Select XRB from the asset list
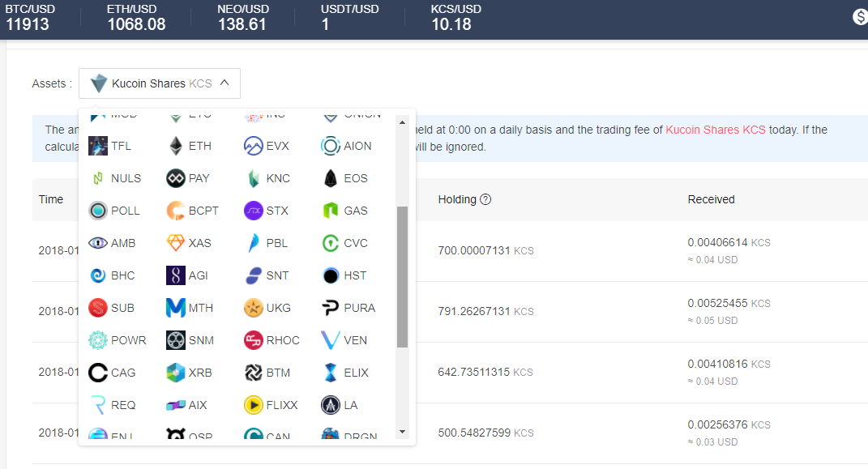The height and width of the screenshot is (469, 868). pyautogui.click(x=190, y=373)
